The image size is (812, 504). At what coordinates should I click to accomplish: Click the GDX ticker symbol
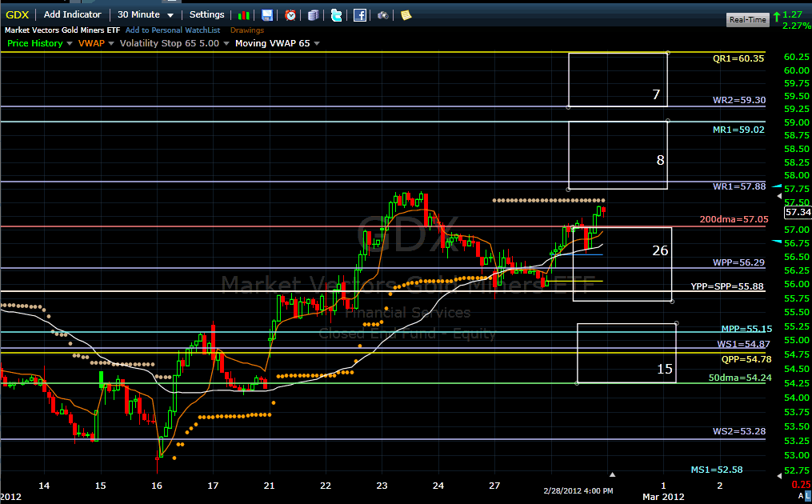pos(17,15)
